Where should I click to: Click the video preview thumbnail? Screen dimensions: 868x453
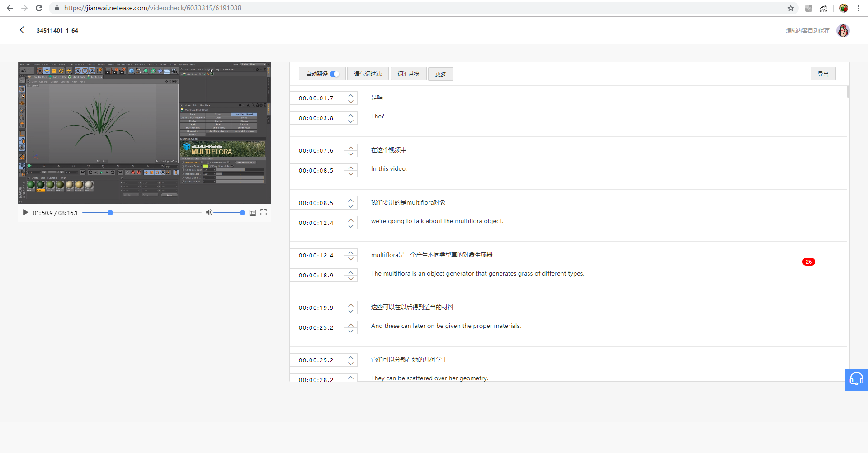click(145, 133)
